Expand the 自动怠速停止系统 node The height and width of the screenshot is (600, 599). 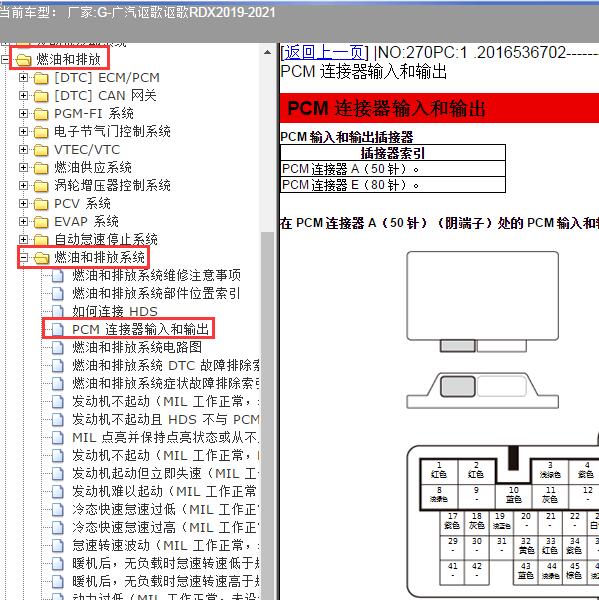point(23,240)
